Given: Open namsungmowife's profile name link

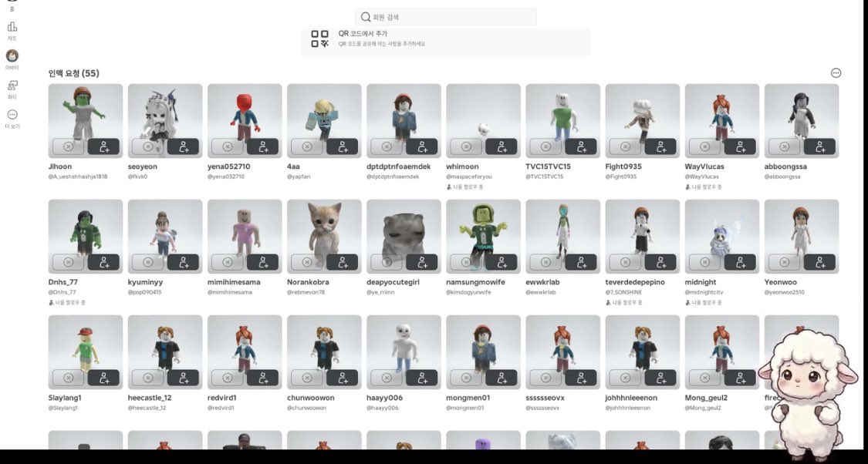Looking at the screenshot, I should pos(475,282).
